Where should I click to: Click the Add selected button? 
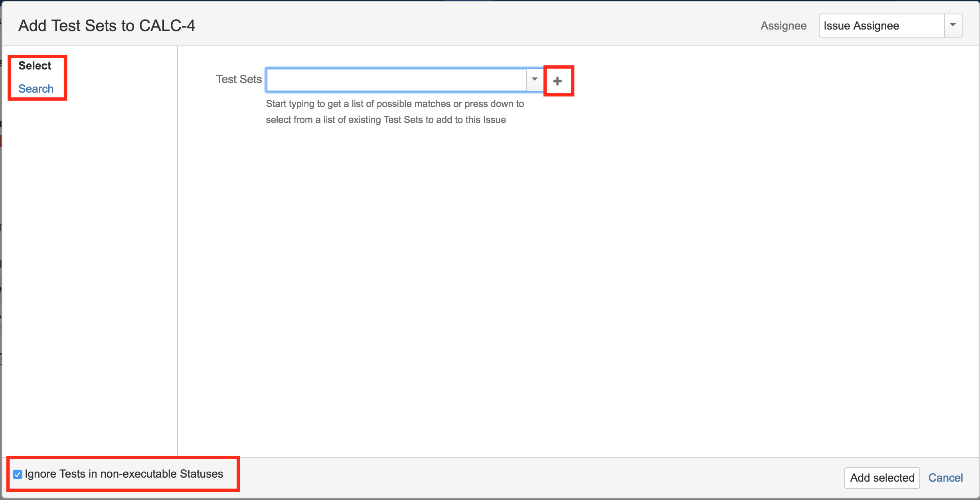[882, 478]
